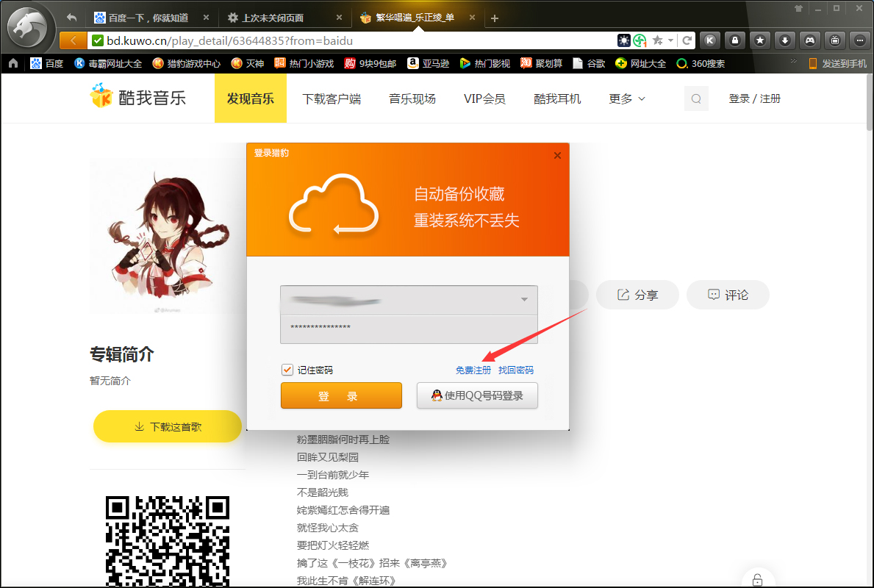874x588 pixels.
Task: Click 使用QQ号码登录 button
Action: pos(477,395)
